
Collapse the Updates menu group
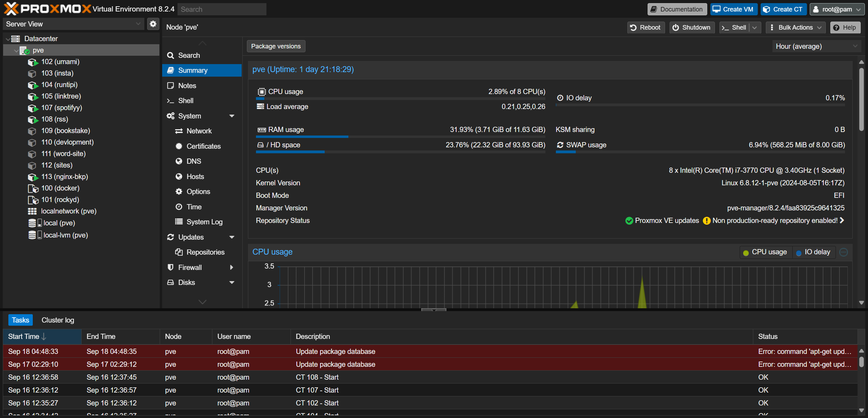click(232, 237)
